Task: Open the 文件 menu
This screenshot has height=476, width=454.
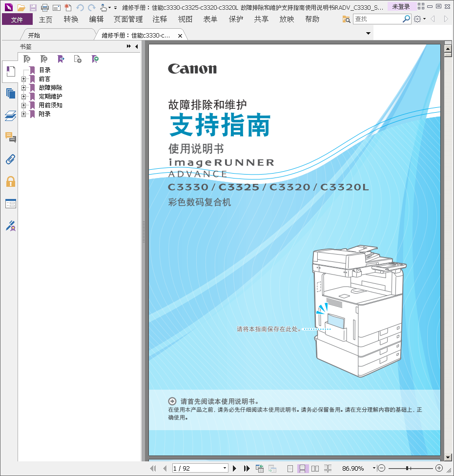Action: click(17, 20)
